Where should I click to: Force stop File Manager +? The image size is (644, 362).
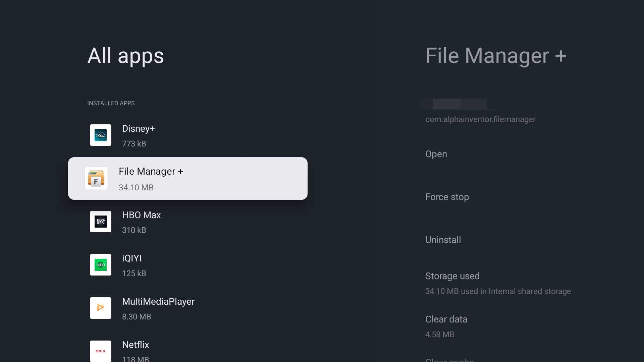pos(447,197)
